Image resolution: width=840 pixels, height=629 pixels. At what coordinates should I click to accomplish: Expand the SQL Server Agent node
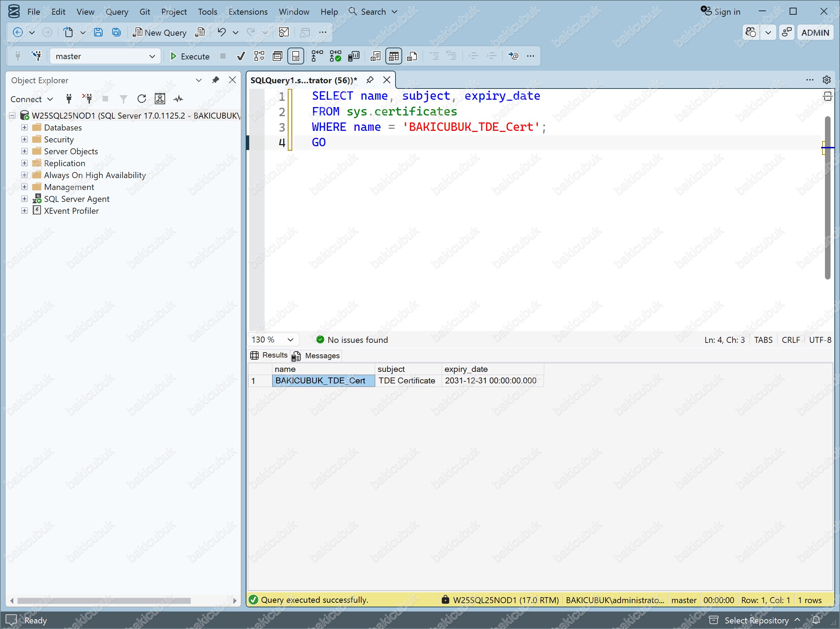click(x=24, y=199)
